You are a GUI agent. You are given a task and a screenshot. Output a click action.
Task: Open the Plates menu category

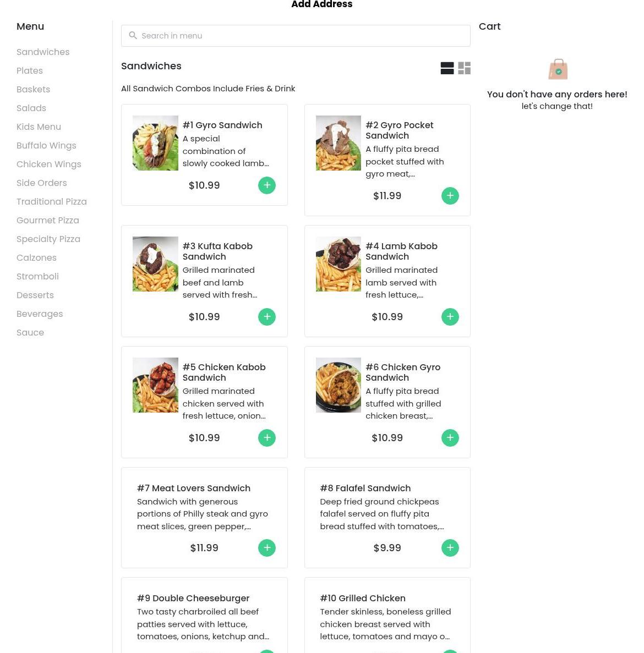[30, 71]
